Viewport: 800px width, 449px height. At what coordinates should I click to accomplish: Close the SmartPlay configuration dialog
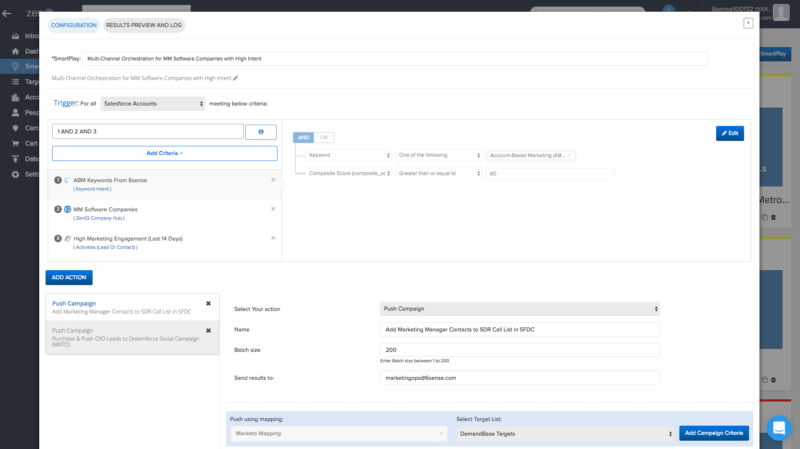[748, 23]
